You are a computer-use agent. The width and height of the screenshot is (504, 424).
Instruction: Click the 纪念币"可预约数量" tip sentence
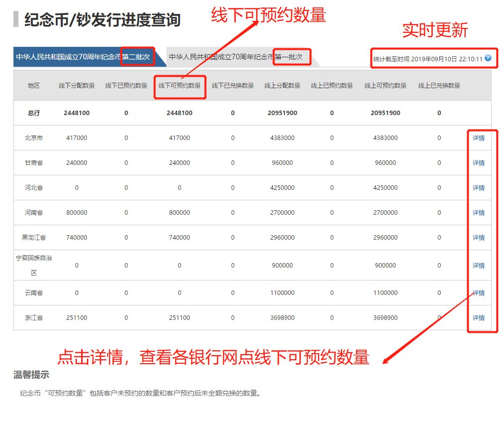[140, 393]
